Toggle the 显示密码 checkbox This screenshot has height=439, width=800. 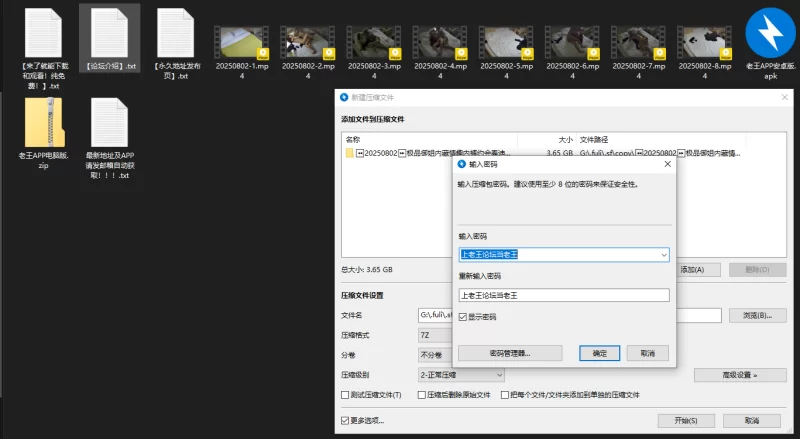463,317
